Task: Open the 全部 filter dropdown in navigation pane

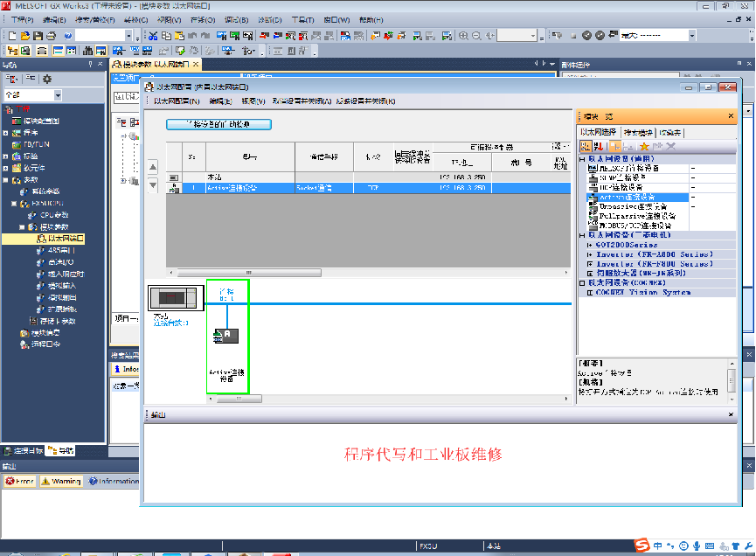Action: pos(58,95)
